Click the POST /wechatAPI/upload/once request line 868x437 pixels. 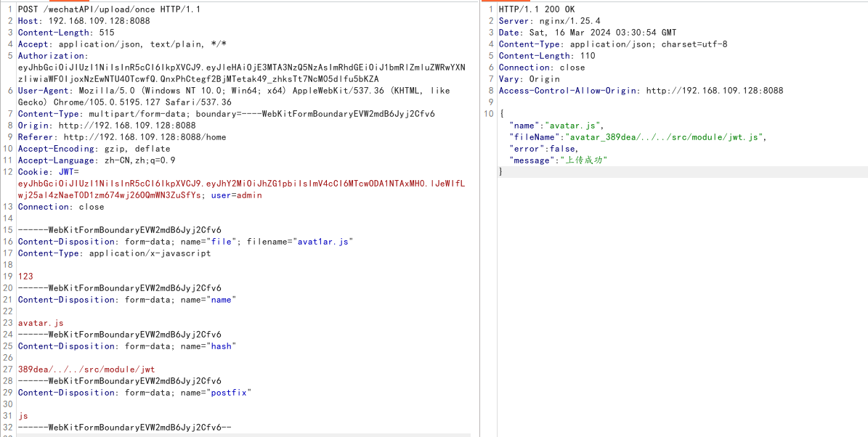109,9
